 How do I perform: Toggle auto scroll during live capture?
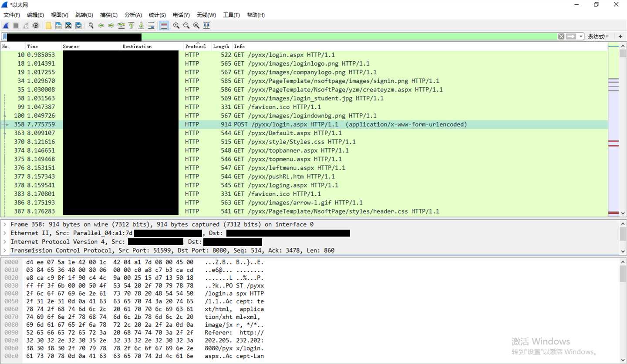[151, 26]
